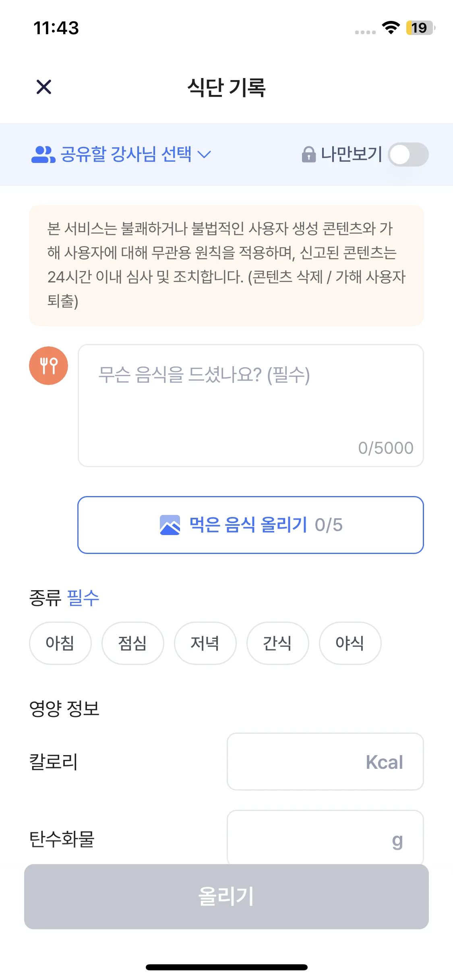The width and height of the screenshot is (453, 980).
Task: Tap the 탄수화물 grams input box
Action: click(325, 838)
